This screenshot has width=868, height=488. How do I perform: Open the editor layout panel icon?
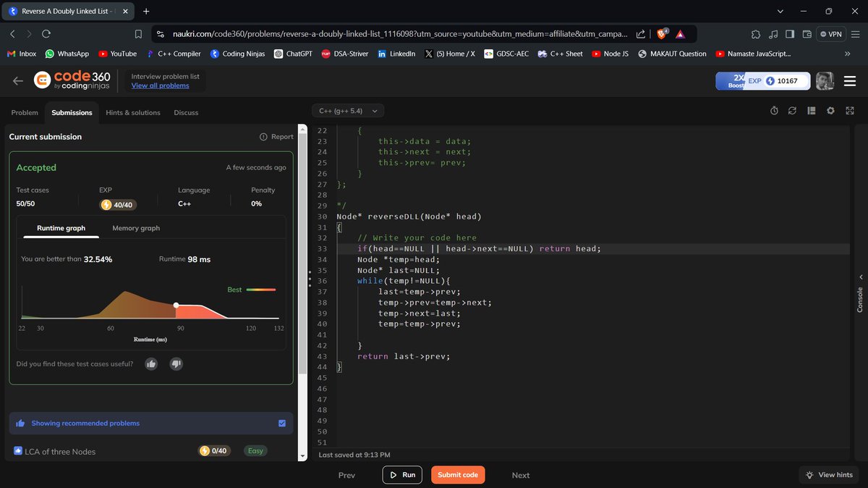(811, 110)
